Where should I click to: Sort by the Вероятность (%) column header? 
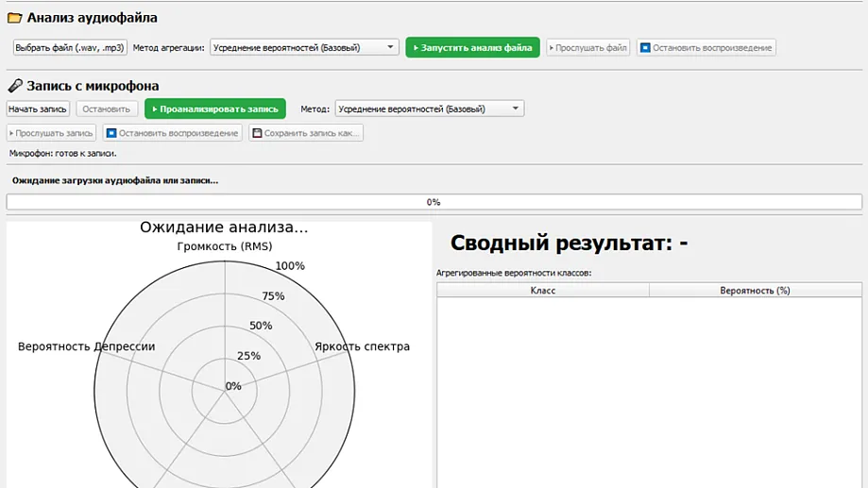pos(755,291)
